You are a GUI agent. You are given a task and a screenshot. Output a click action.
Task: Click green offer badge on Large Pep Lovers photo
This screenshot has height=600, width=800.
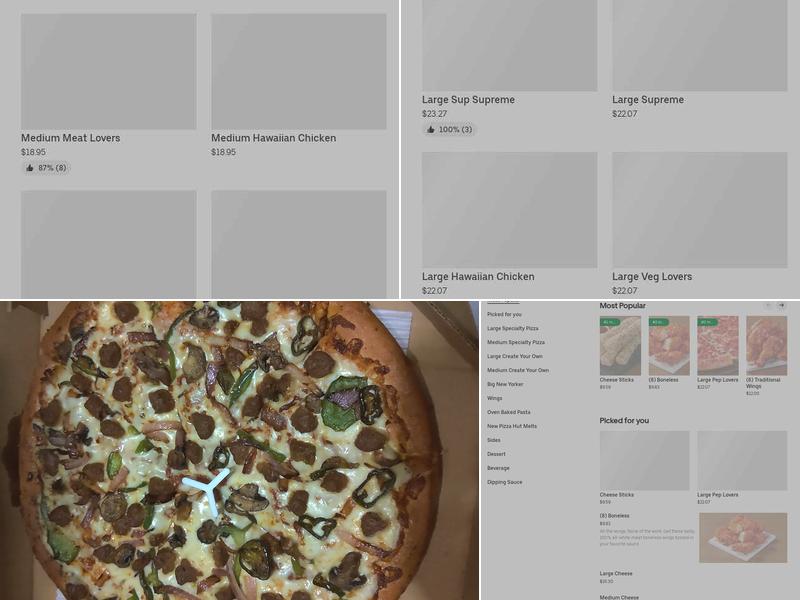coord(708,322)
